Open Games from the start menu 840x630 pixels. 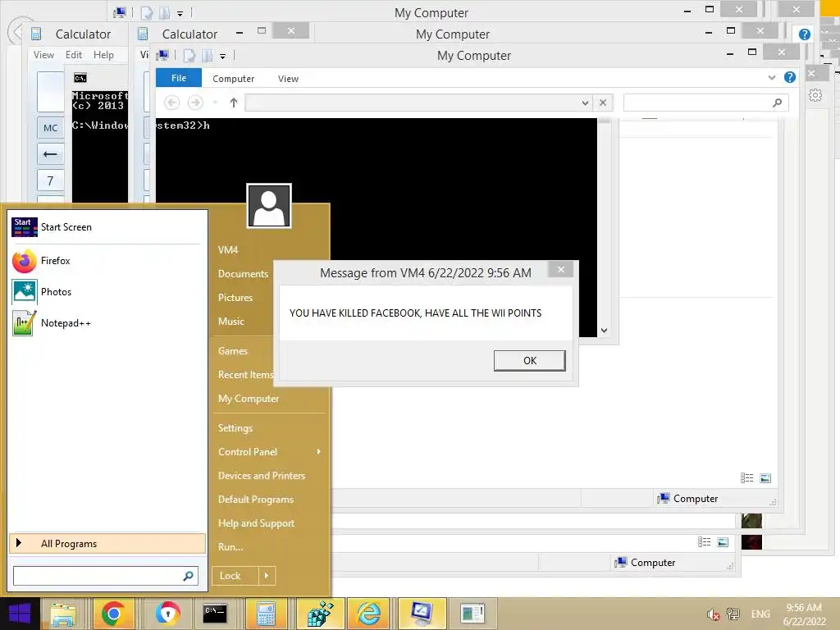[232, 351]
